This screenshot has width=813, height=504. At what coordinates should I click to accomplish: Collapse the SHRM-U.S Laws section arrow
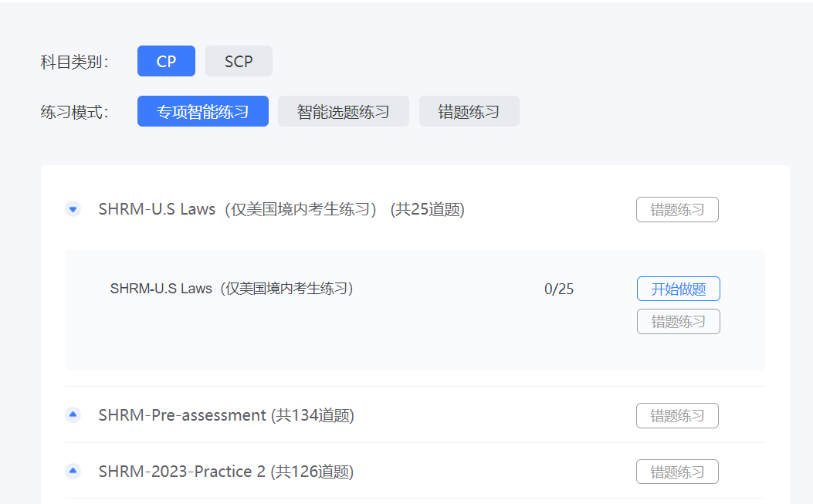click(x=73, y=209)
